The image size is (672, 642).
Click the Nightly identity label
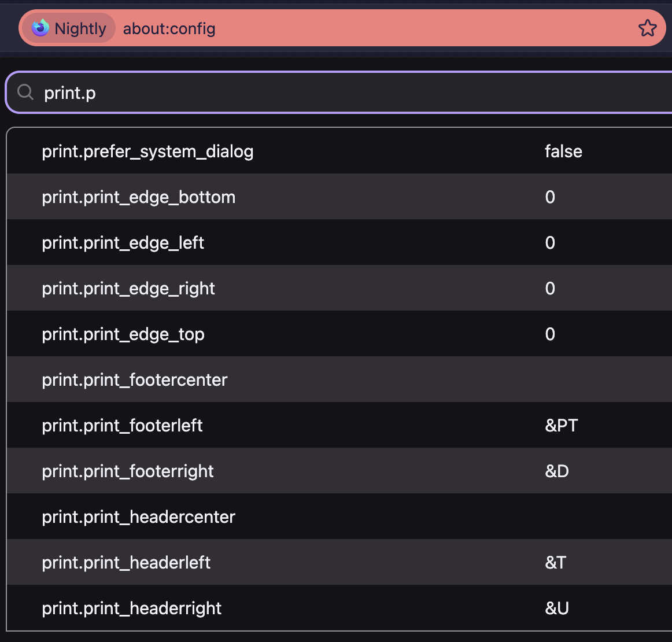click(x=80, y=29)
